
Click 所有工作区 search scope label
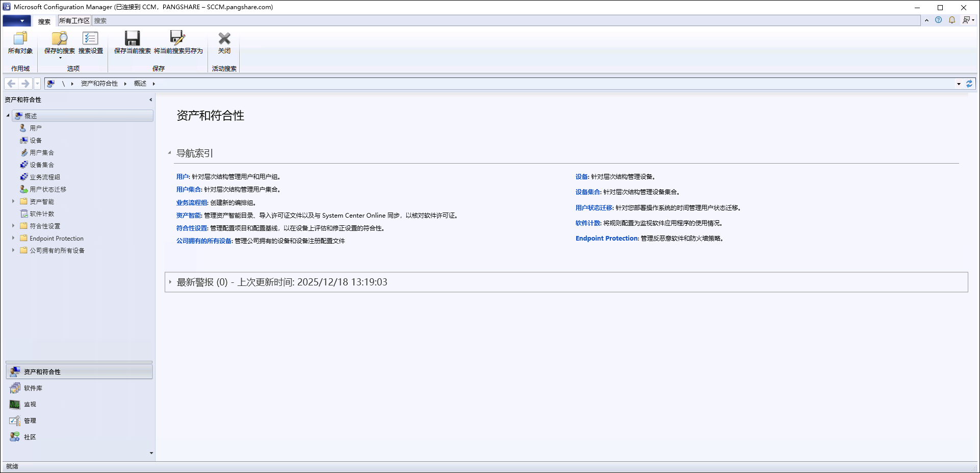(x=74, y=21)
